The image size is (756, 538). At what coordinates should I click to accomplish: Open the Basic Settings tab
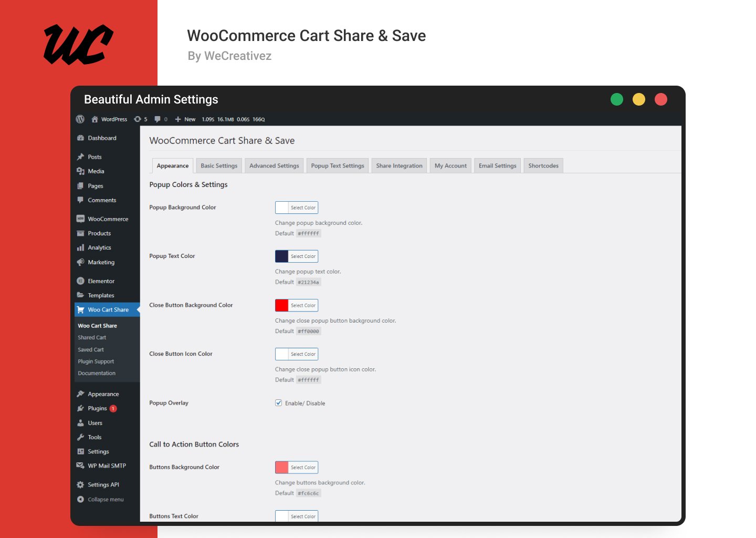(219, 165)
